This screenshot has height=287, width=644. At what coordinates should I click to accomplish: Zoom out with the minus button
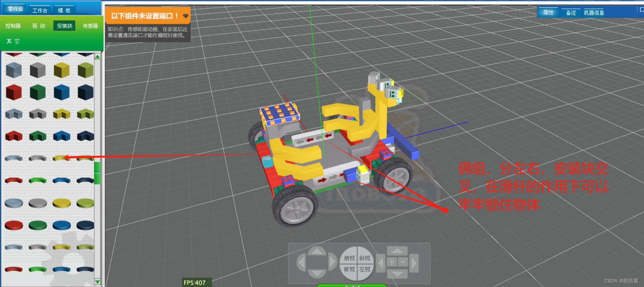[403, 262]
